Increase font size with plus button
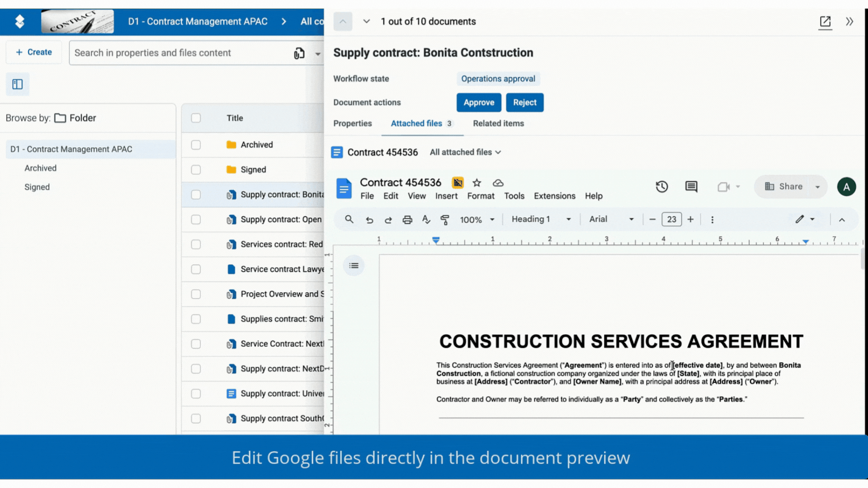Image resolution: width=868 pixels, height=488 pixels. [690, 220]
